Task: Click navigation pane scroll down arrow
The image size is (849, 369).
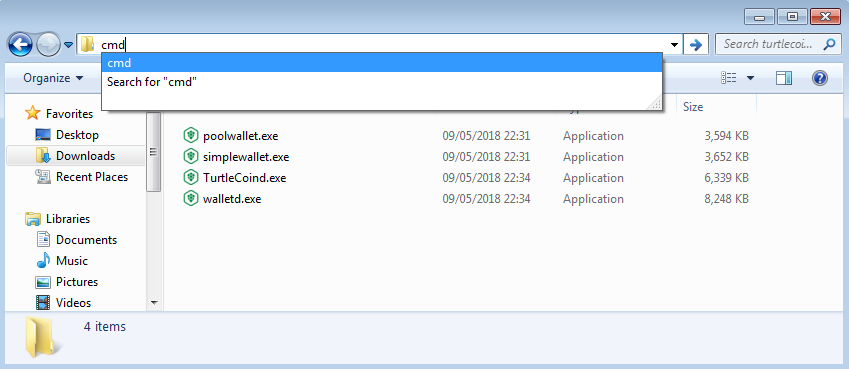Action: (153, 302)
